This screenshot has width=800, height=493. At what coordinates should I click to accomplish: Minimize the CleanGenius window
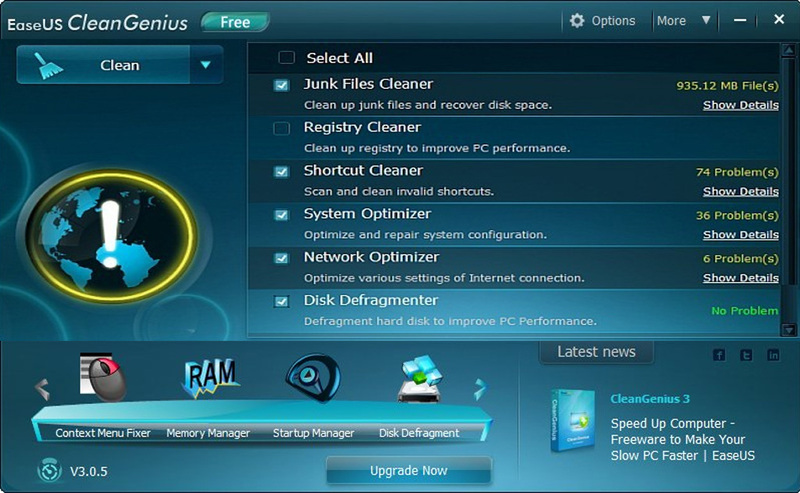pyautogui.click(x=740, y=20)
